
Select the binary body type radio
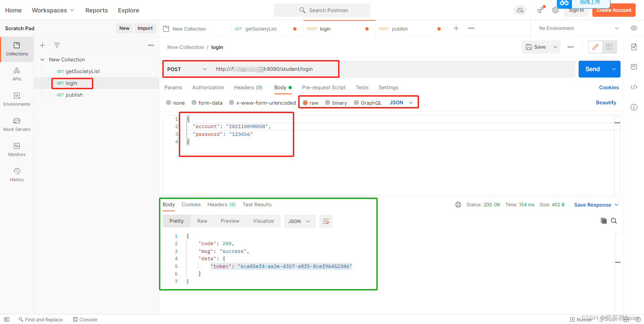(328, 103)
